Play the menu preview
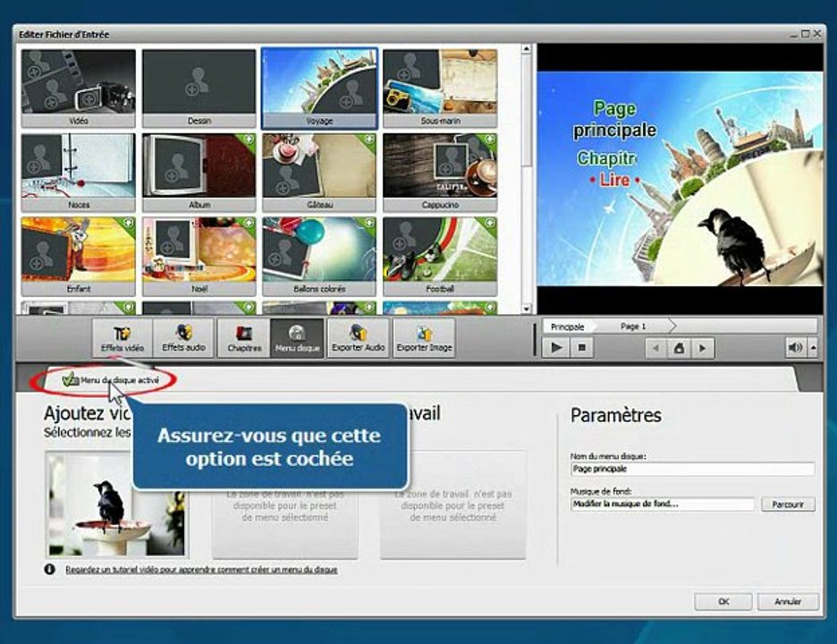This screenshot has width=837, height=644. [556, 348]
